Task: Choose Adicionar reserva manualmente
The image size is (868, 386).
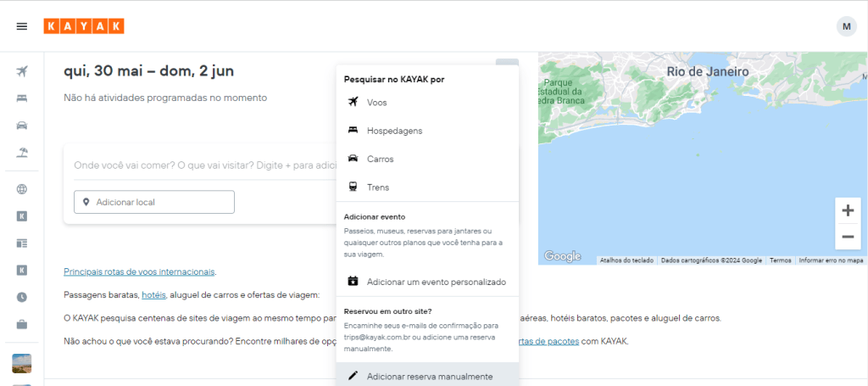Action: point(427,376)
